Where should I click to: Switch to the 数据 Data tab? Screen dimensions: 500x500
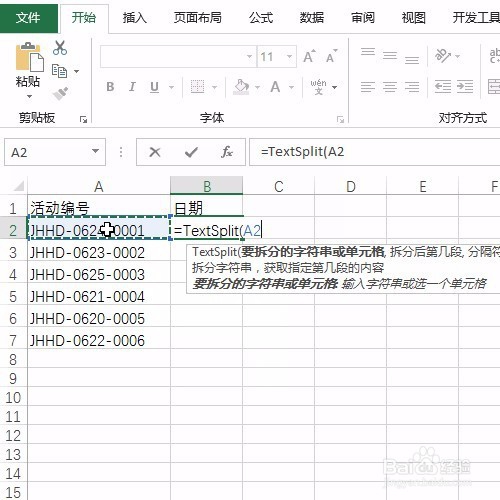(x=312, y=18)
